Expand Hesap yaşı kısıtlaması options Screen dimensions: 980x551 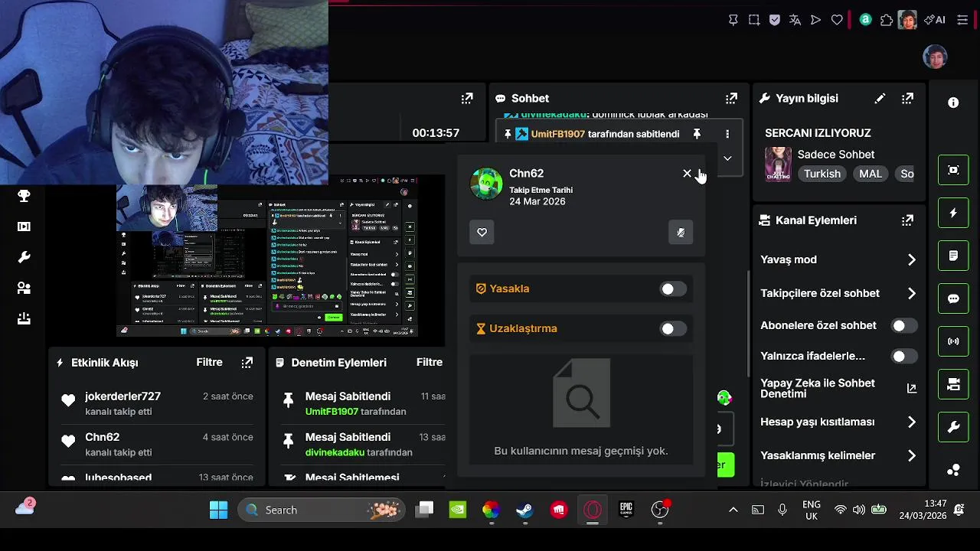[x=912, y=422]
